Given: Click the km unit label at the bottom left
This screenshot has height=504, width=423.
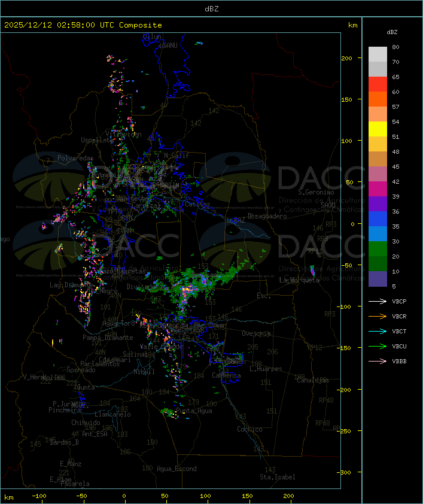Looking at the screenshot, I should (x=8, y=497).
